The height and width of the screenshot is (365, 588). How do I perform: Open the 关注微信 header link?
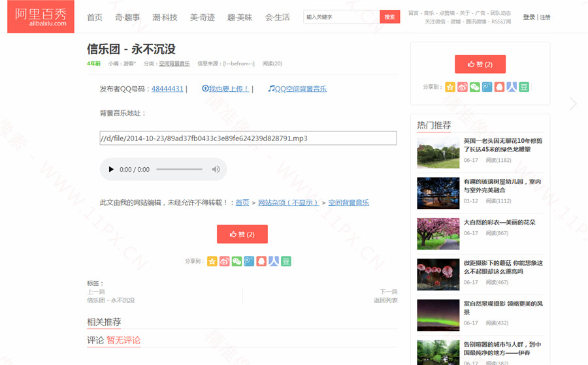pyautogui.click(x=435, y=22)
